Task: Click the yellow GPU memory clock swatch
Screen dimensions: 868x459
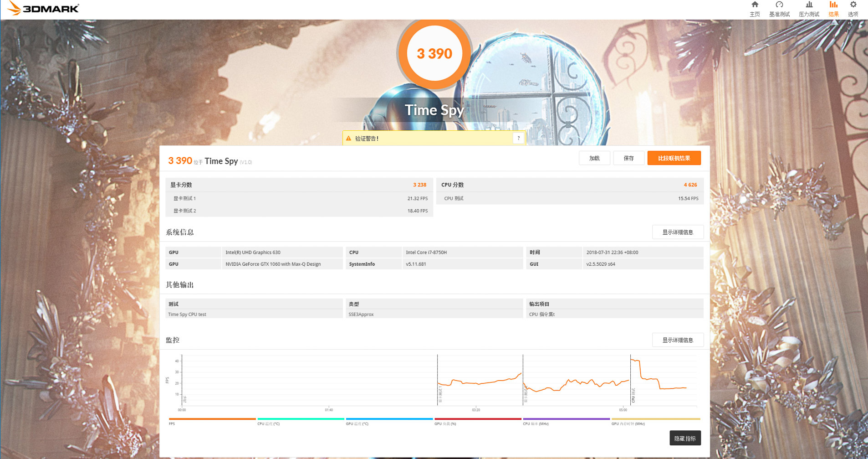Action: [655, 419]
